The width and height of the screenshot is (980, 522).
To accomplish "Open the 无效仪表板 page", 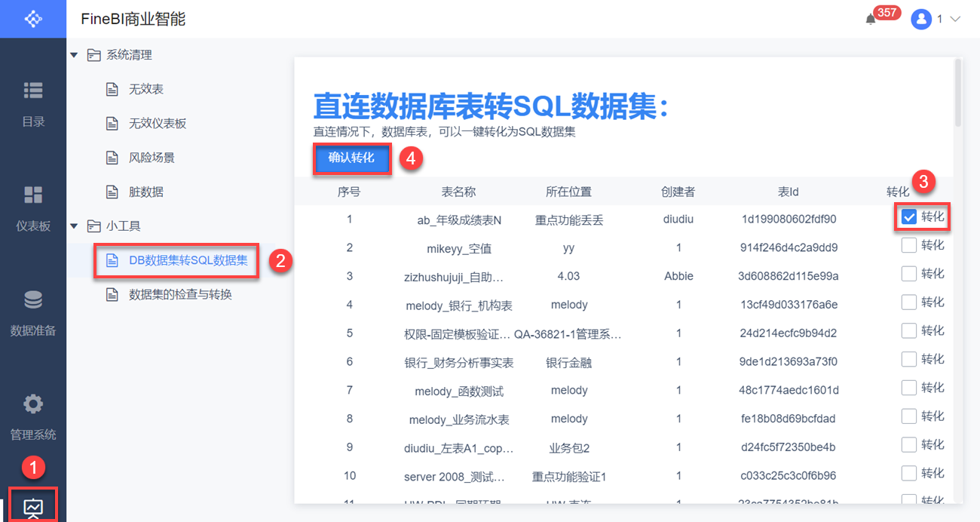I will tap(158, 123).
